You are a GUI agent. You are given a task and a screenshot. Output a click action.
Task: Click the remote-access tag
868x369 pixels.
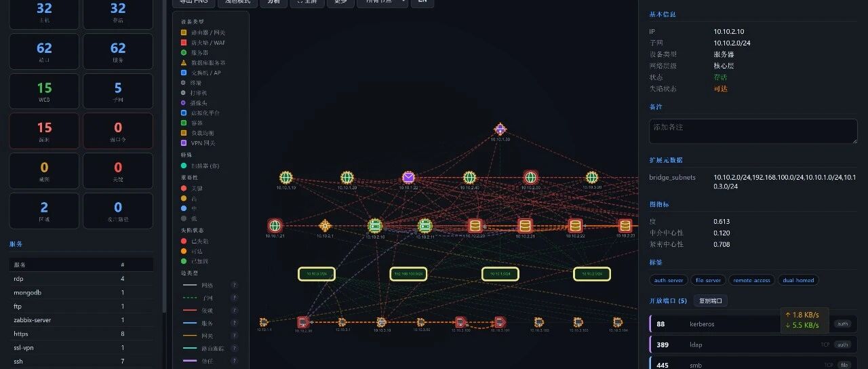tap(751, 280)
